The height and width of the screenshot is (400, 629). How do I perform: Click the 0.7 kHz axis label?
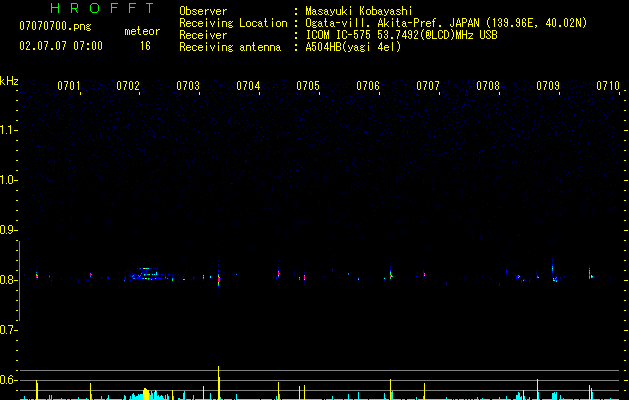click(8, 330)
